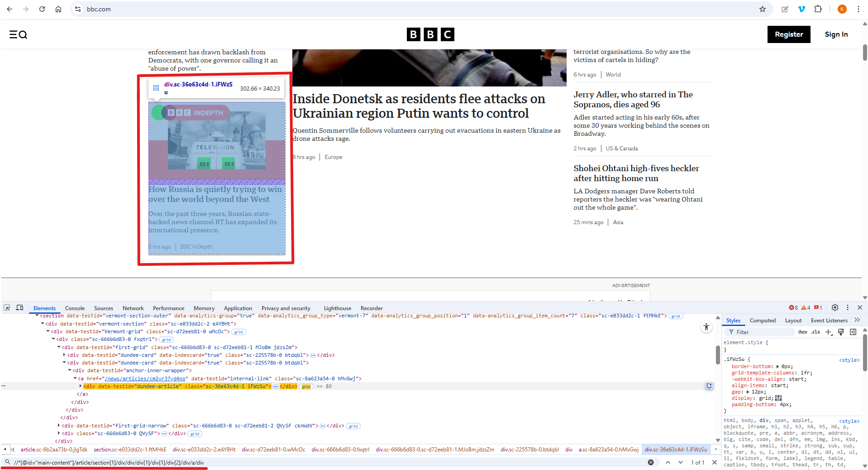Collapse the anchor-inner-wrapper div node
The image size is (868, 470).
coord(70,370)
